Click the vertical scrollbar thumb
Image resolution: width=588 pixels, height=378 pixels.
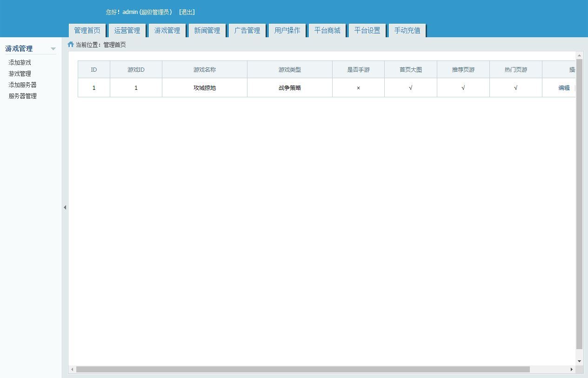coord(579,204)
